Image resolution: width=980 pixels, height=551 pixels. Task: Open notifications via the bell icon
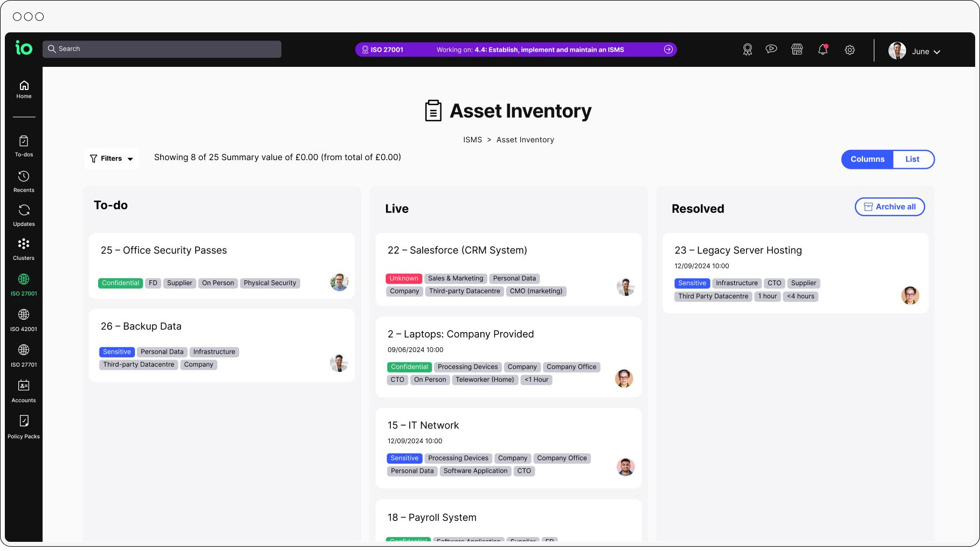pos(823,49)
